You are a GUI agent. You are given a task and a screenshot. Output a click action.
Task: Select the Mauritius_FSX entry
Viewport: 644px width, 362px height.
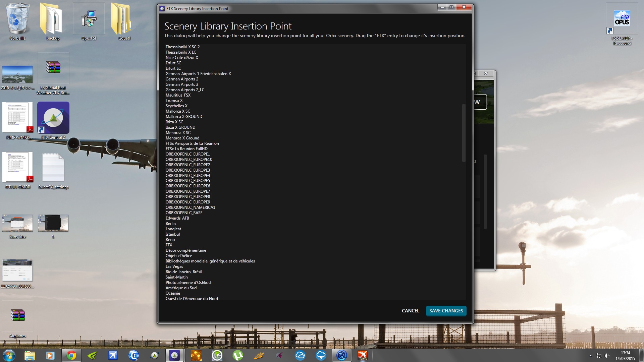[178, 95]
